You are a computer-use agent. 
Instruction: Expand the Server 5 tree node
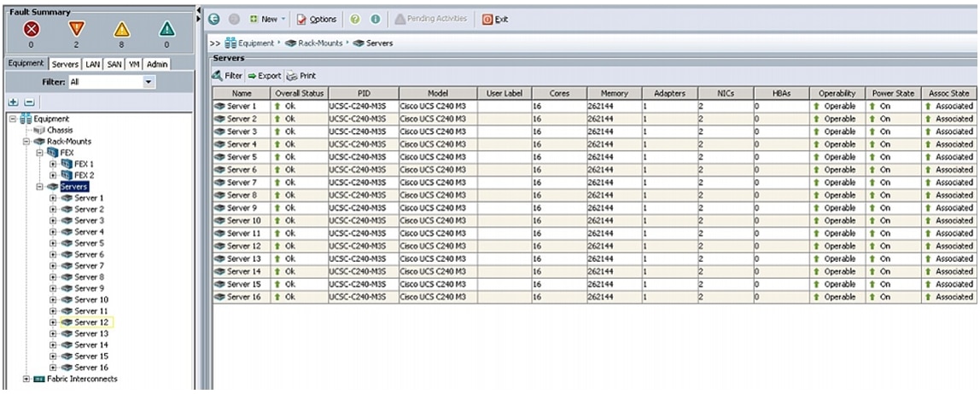54,243
